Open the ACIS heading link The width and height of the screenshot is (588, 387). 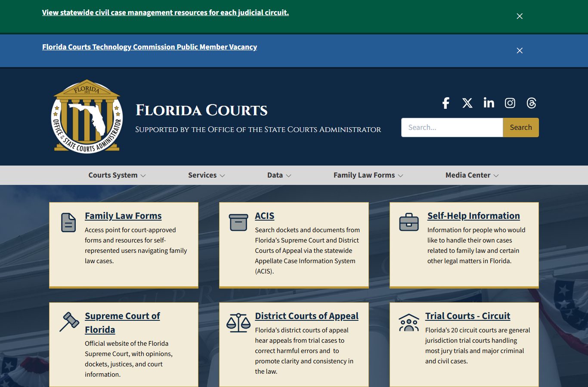(264, 216)
